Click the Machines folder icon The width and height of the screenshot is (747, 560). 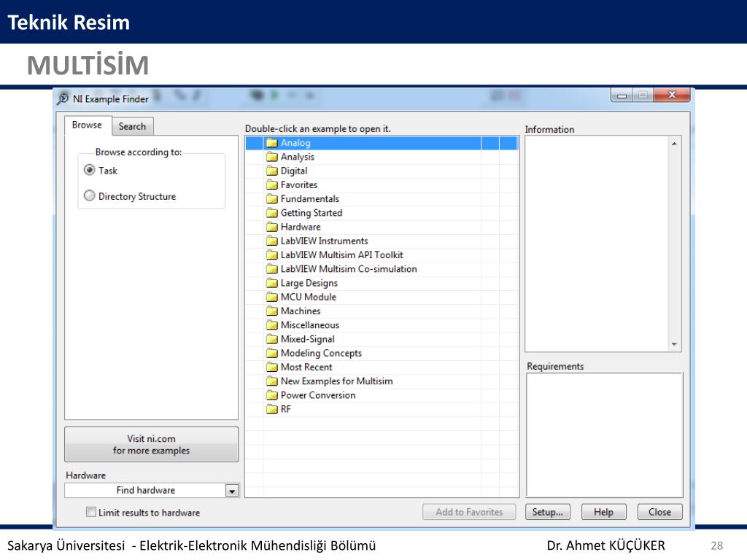click(272, 311)
